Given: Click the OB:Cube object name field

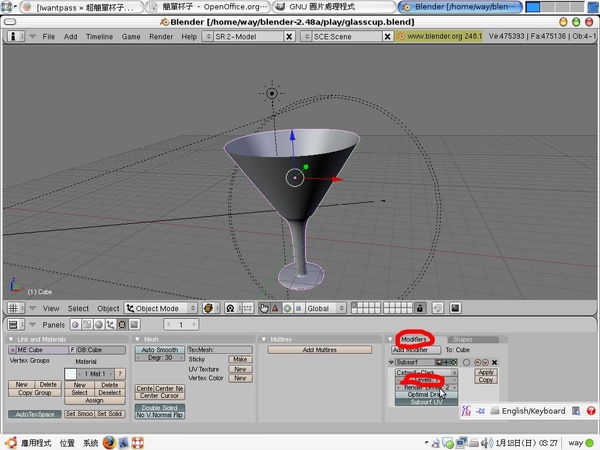Looking at the screenshot, I should pyautogui.click(x=101, y=350).
